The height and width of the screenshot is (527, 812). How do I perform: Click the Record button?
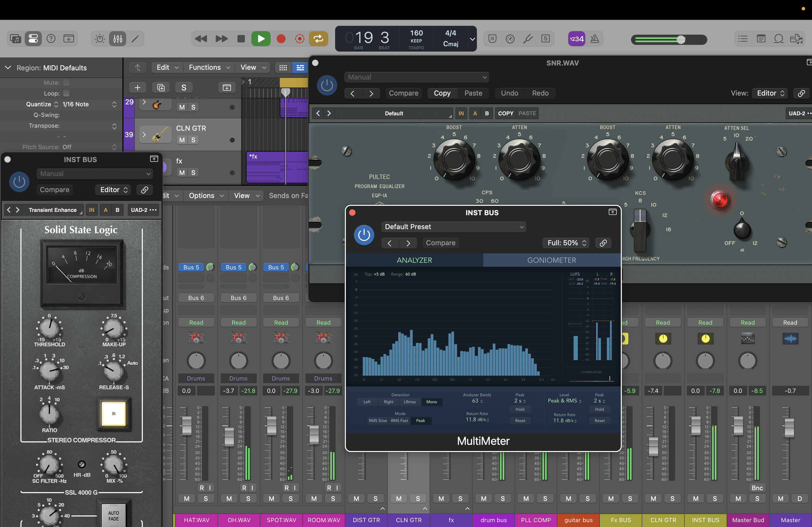[281, 39]
